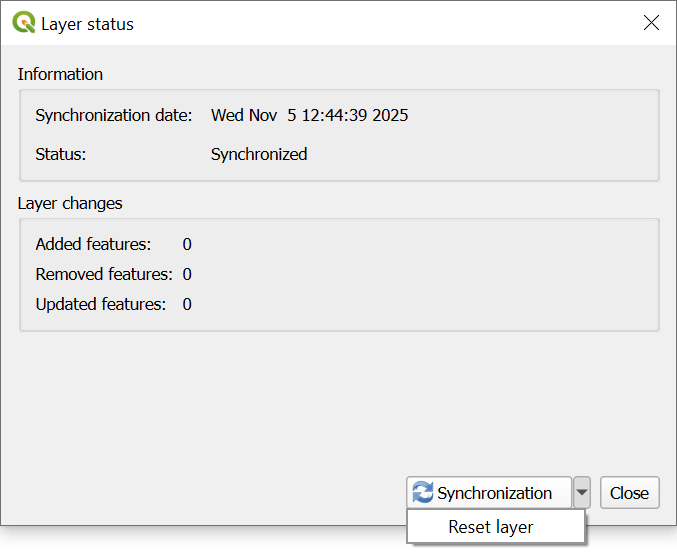This screenshot has height=553, width=677.
Task: Click the Updated features count value
Action: [187, 304]
